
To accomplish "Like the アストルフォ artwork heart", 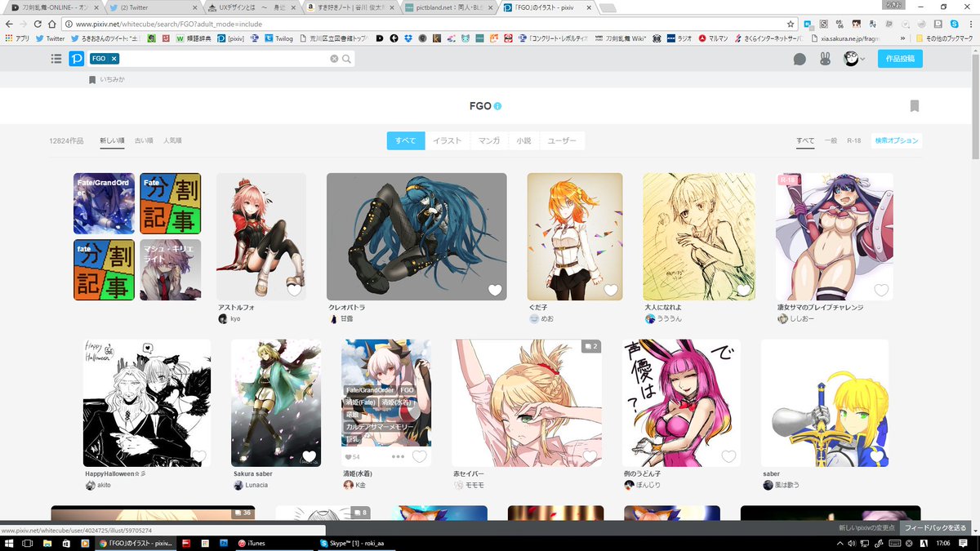I will point(295,290).
